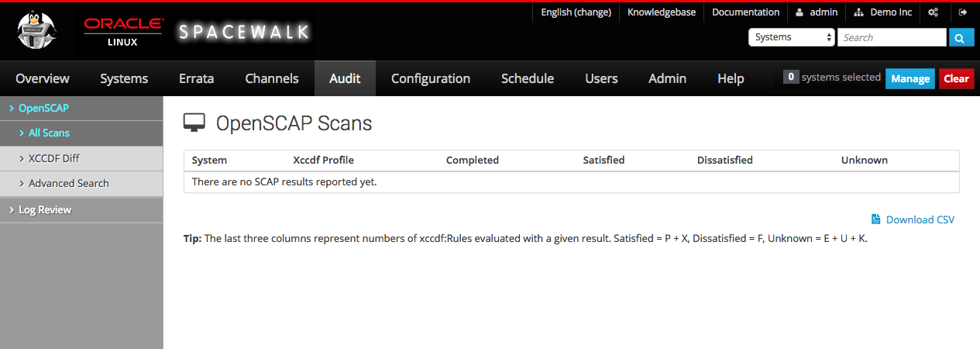Open the Users tab

(601, 78)
